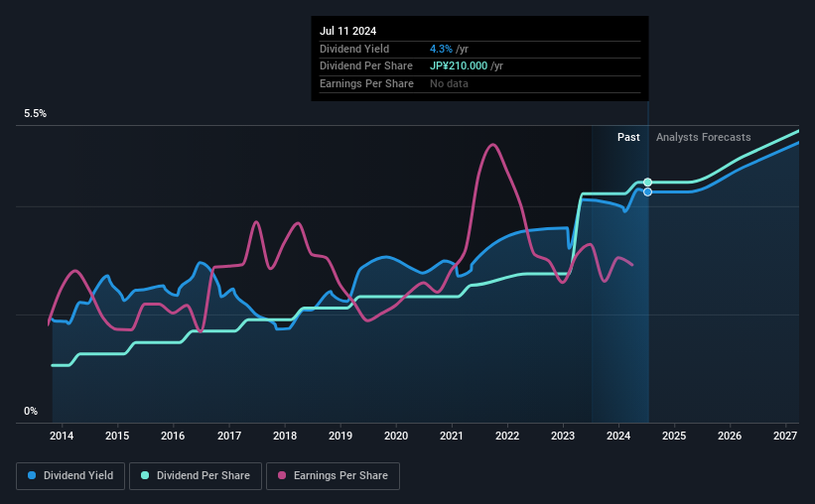The width and height of the screenshot is (815, 504).
Task: Click the Jul 11 2024 tooltip date
Action: (347, 31)
